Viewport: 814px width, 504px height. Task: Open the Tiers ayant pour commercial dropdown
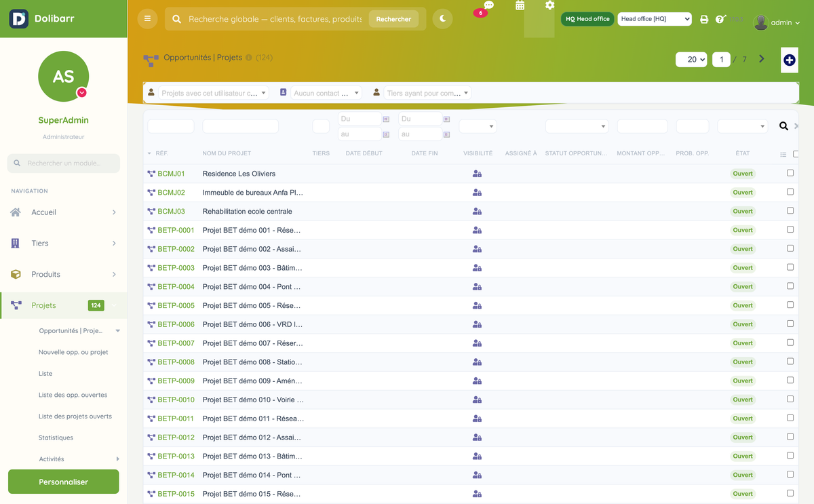pos(427,93)
